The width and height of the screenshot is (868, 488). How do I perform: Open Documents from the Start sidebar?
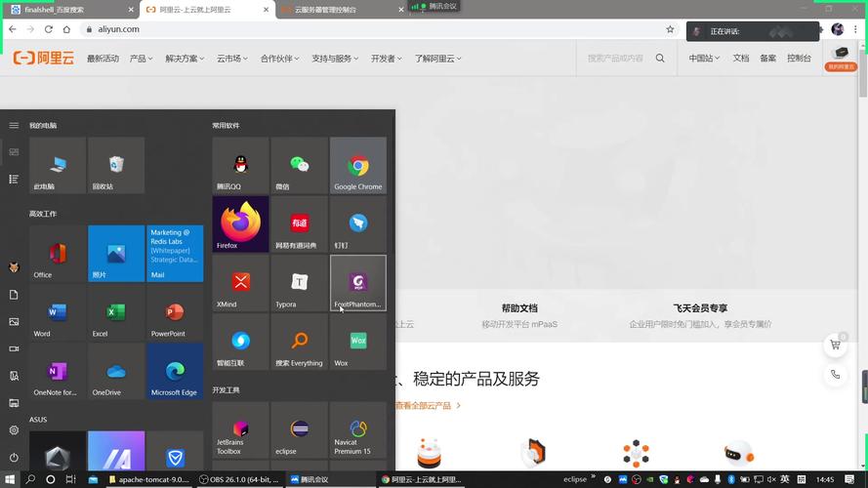pos(14,295)
